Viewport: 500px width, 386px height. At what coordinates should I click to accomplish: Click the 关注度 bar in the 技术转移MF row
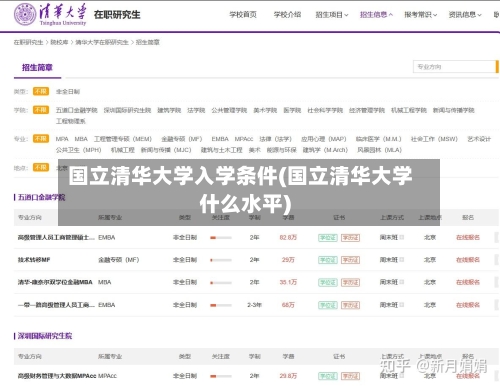click(221, 260)
